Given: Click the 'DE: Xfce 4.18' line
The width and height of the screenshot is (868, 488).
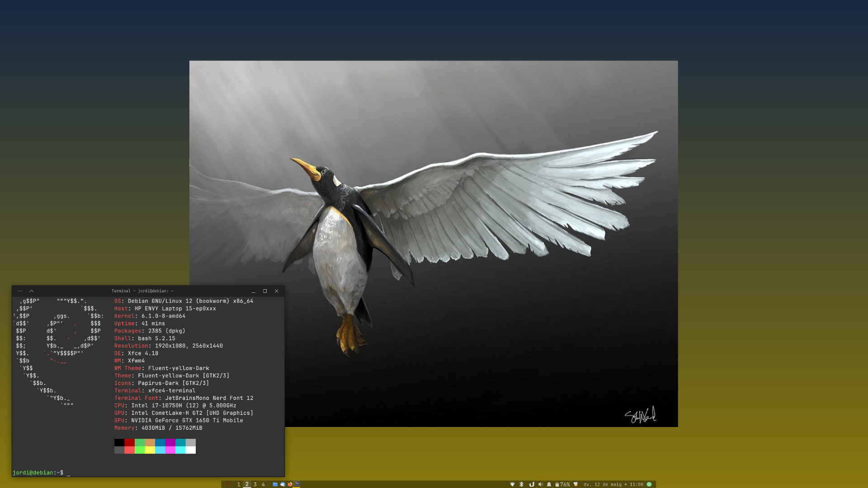Looking at the screenshot, I should coord(136,353).
